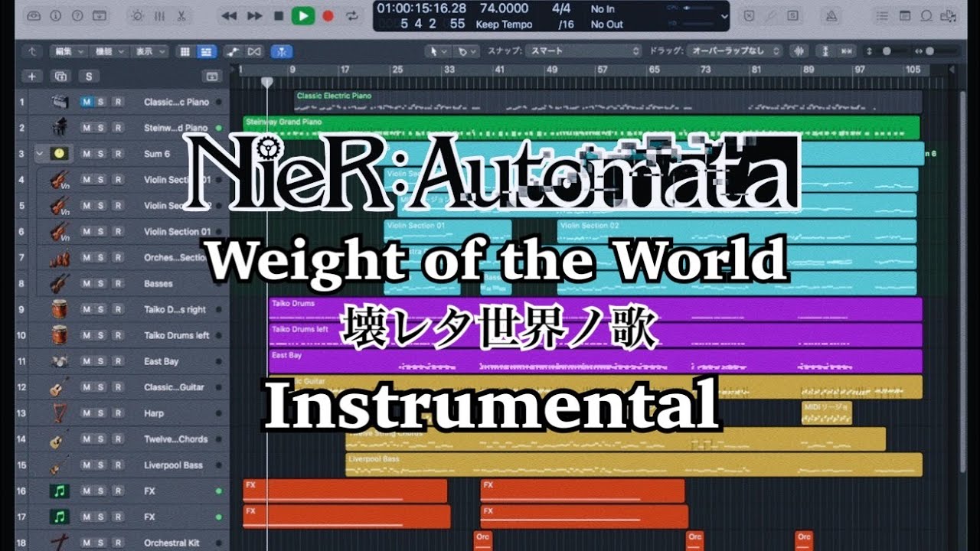Click the Stop transport button
This screenshot has width=980, height=551.
tap(279, 15)
